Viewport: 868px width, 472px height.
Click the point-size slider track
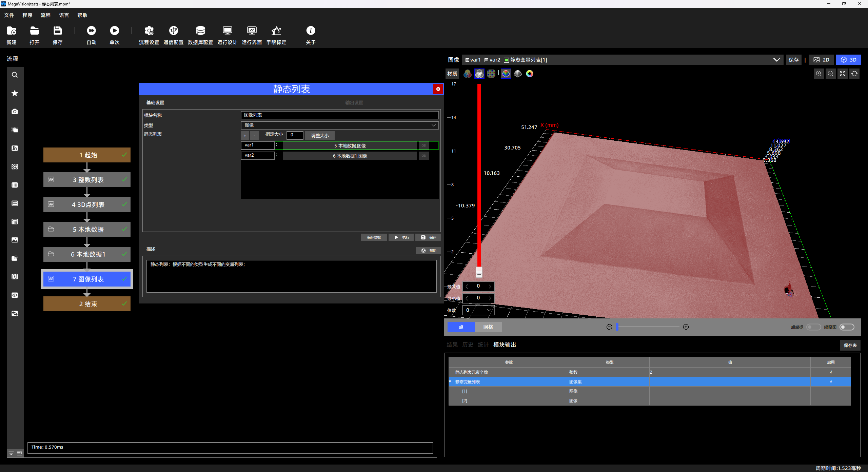point(648,327)
